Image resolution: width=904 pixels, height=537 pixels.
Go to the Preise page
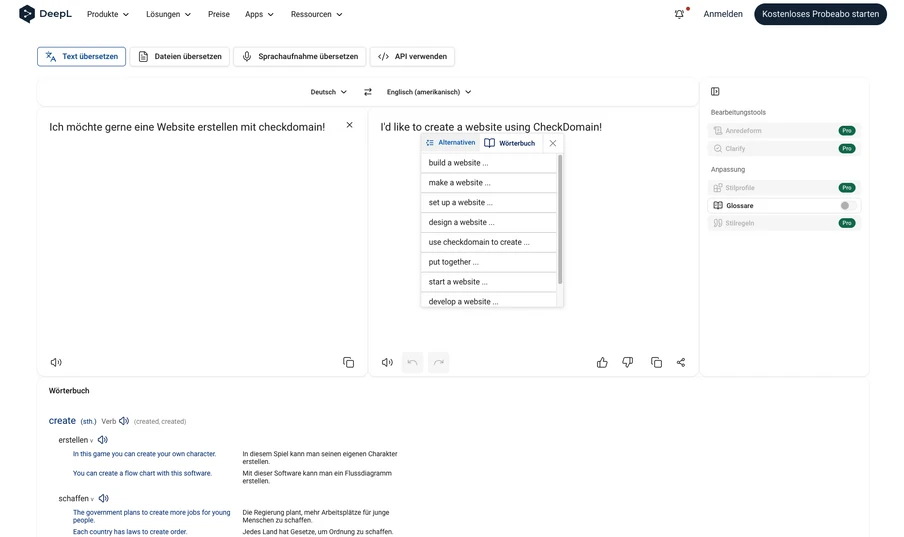click(219, 14)
